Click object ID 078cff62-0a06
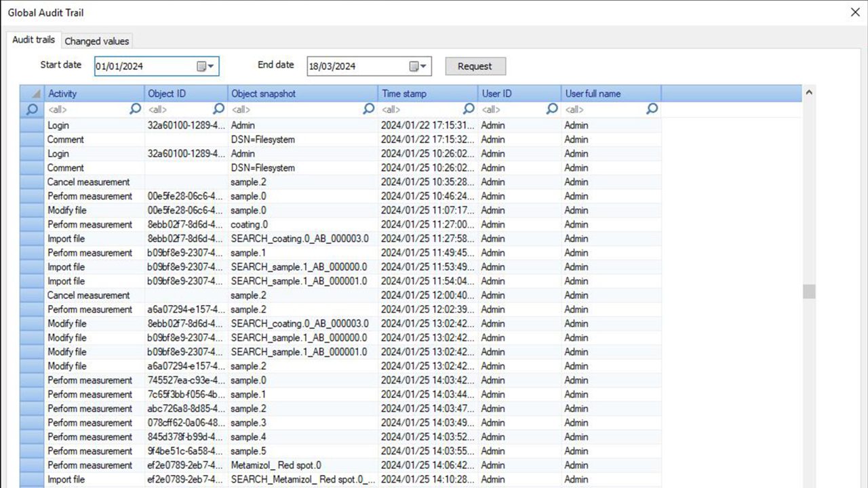The height and width of the screenshot is (488, 868). coord(185,423)
